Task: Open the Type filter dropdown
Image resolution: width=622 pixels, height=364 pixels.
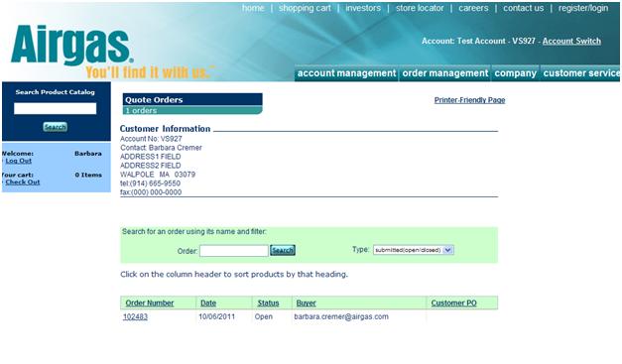Action: pos(414,250)
